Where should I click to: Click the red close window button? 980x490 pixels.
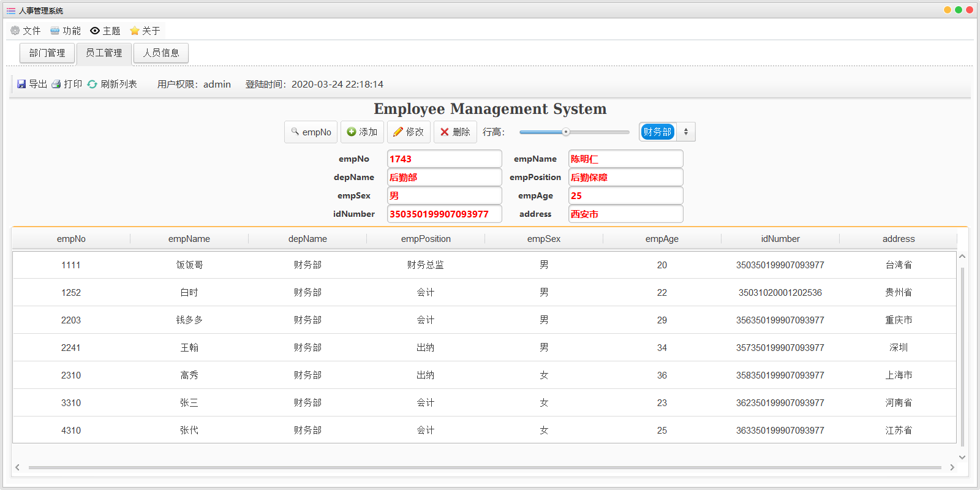click(970, 10)
